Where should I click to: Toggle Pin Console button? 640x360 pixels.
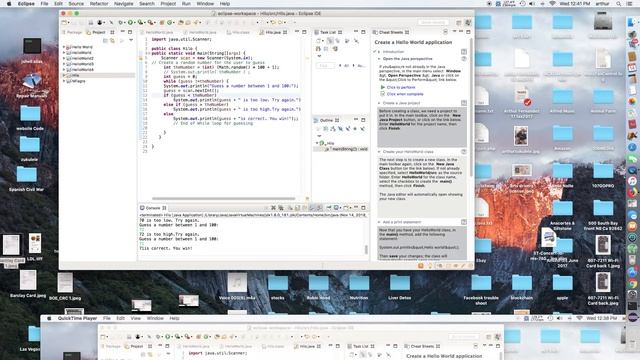329,208
